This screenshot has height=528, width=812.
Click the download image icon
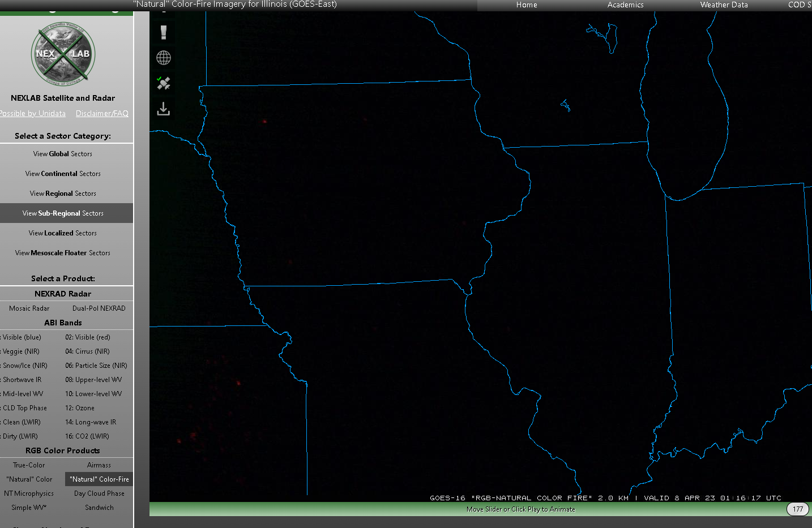(164, 109)
